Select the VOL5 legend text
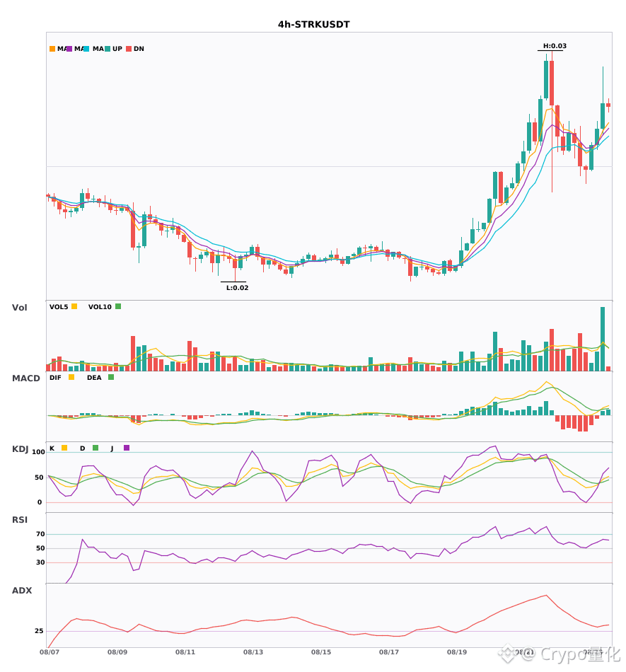This screenshot has width=626, height=672. pos(59,307)
